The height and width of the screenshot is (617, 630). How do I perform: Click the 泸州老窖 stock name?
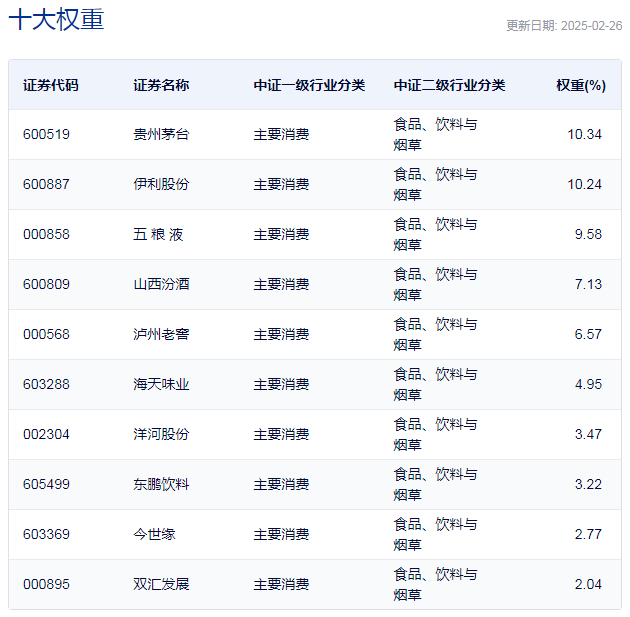point(161,334)
